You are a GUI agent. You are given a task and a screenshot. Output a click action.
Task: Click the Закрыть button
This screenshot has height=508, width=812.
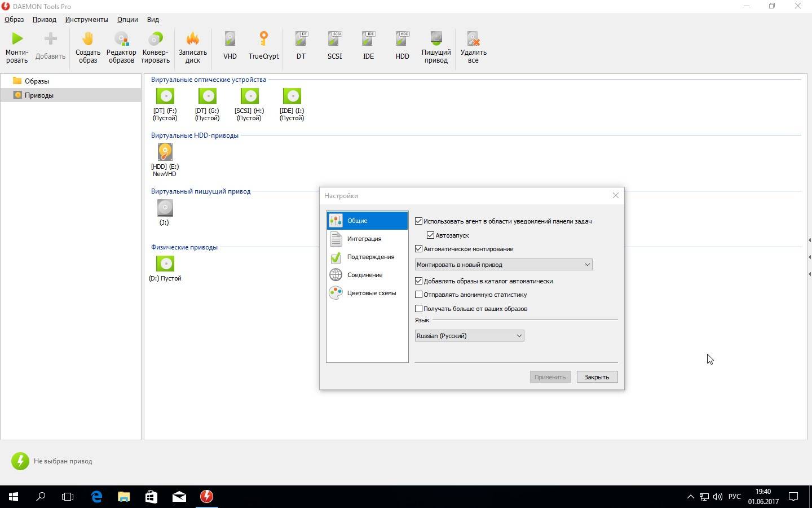[x=597, y=377]
